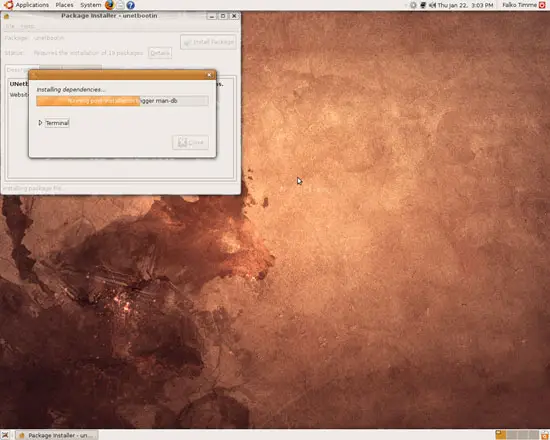Show desktop using bottom-left panel icon
The image size is (550, 440).
point(5,435)
